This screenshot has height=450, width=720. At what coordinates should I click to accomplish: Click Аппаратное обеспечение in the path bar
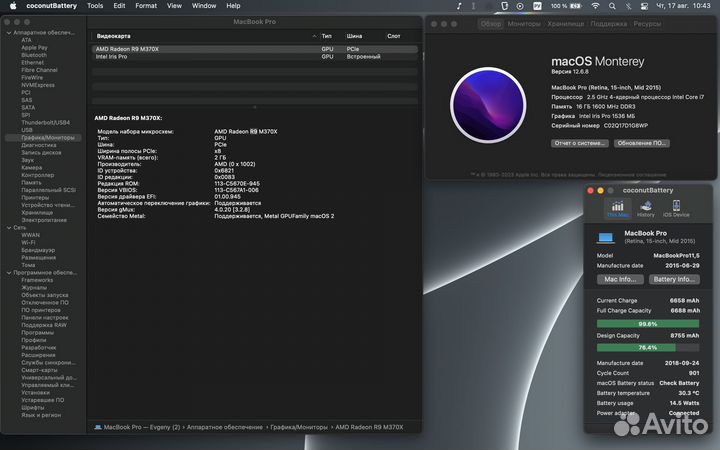(x=225, y=427)
